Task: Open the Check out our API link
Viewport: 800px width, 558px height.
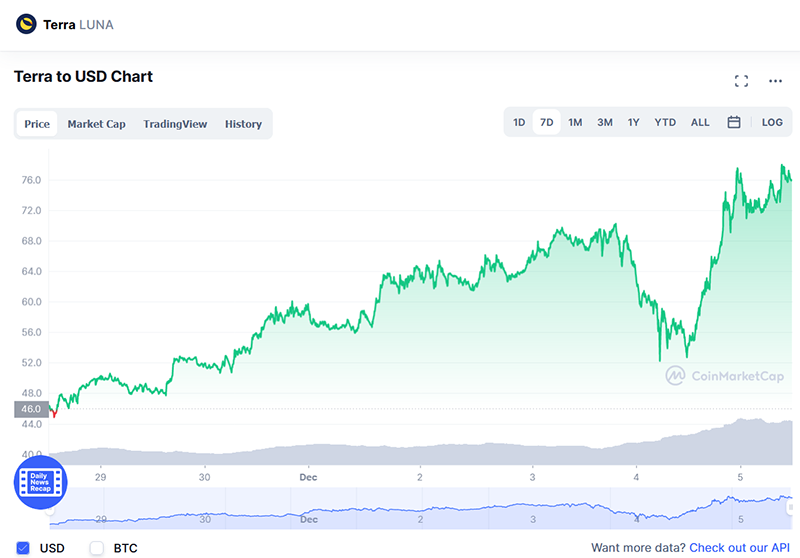Action: 739,548
